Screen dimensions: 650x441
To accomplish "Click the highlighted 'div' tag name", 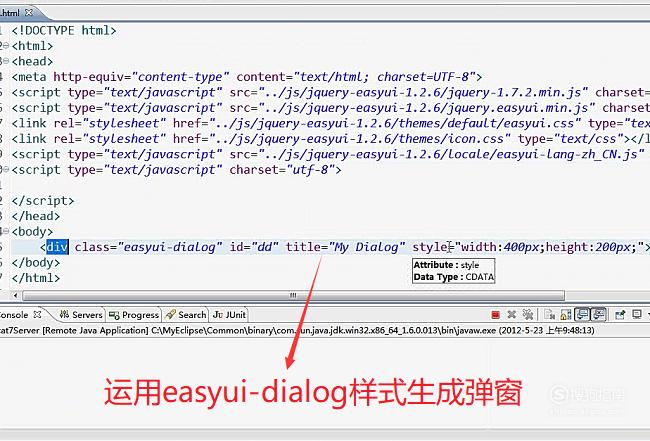I will tap(57, 247).
